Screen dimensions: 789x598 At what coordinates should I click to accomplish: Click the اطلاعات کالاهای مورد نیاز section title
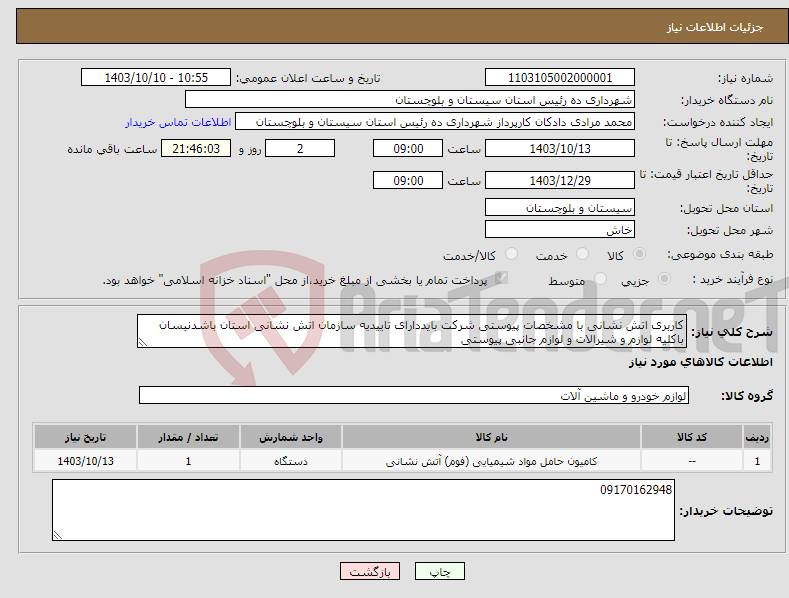700,362
